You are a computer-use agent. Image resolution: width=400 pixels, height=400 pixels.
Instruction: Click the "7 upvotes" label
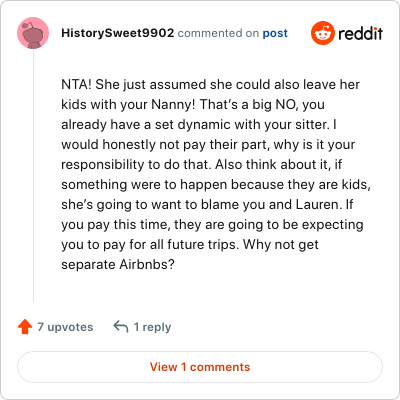point(65,327)
